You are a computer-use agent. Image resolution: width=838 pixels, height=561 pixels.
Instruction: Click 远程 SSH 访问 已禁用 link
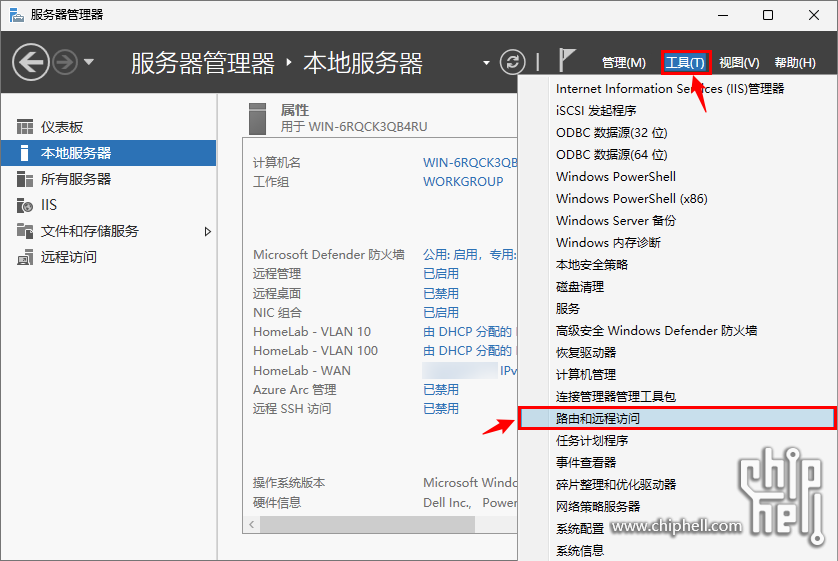click(x=441, y=409)
